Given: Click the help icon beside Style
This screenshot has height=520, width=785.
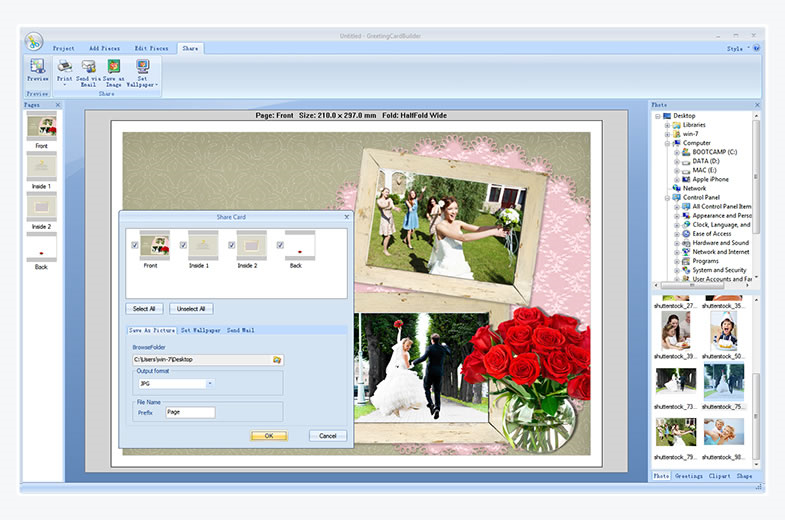Looking at the screenshot, I should click(756, 48).
